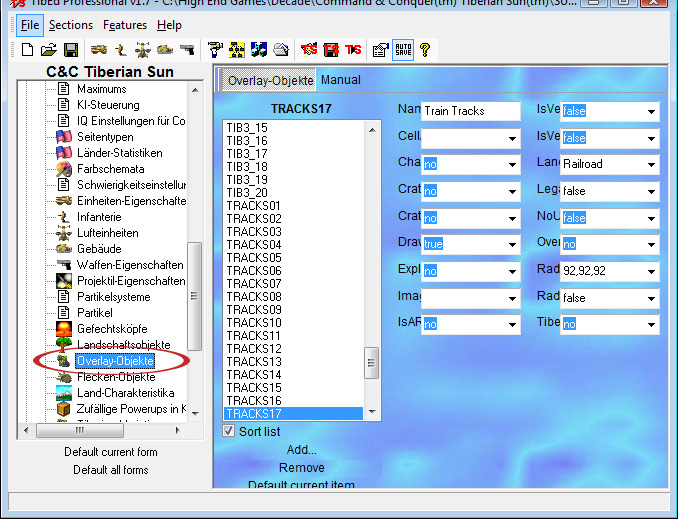678x519 pixels.
Task: Select TIB3_20 in the list
Action: [x=247, y=193]
